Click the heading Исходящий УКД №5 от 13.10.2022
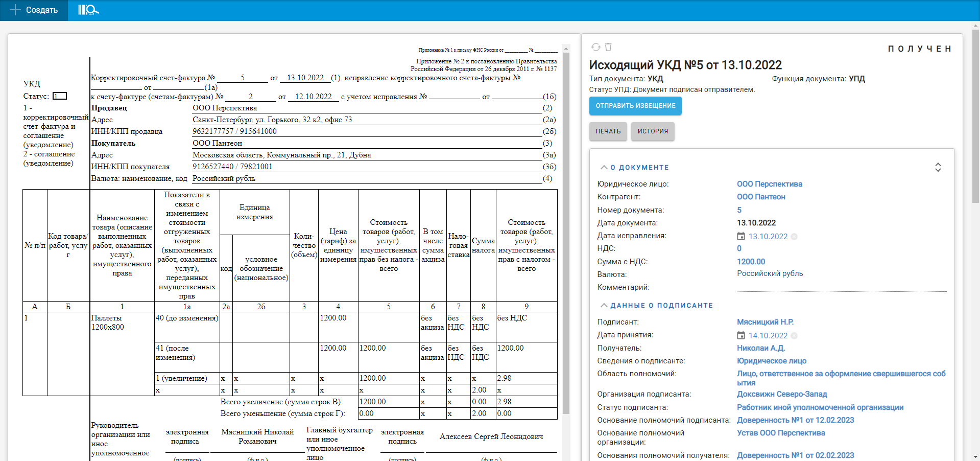980x461 pixels. pyautogui.click(x=685, y=65)
